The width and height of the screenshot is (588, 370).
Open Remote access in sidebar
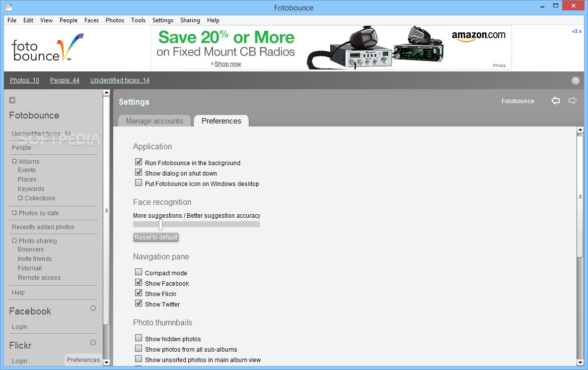tap(39, 278)
